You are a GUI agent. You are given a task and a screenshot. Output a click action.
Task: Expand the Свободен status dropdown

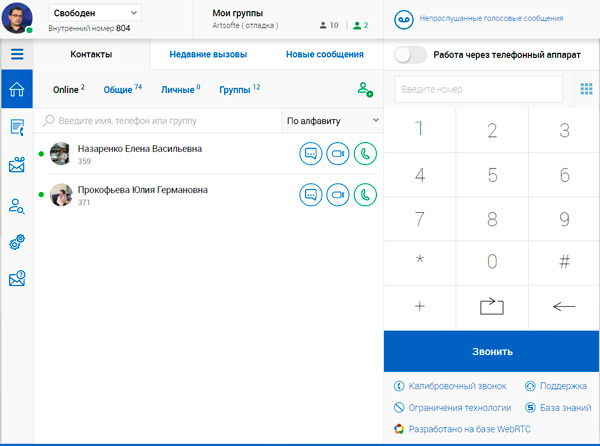tap(95, 13)
